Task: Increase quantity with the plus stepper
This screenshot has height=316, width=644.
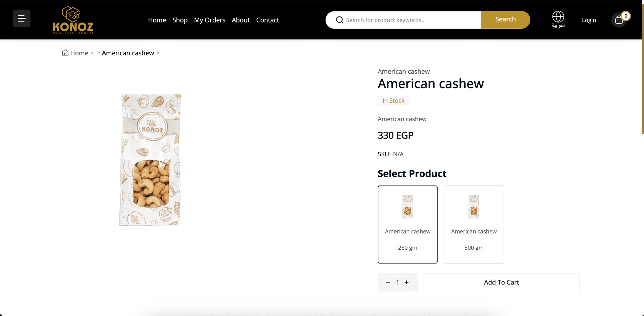Action: click(407, 282)
